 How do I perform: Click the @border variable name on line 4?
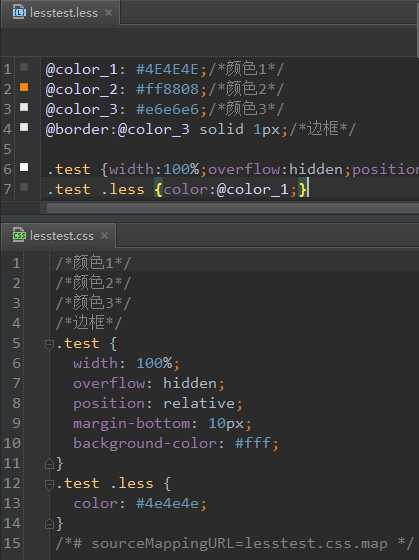(77, 129)
